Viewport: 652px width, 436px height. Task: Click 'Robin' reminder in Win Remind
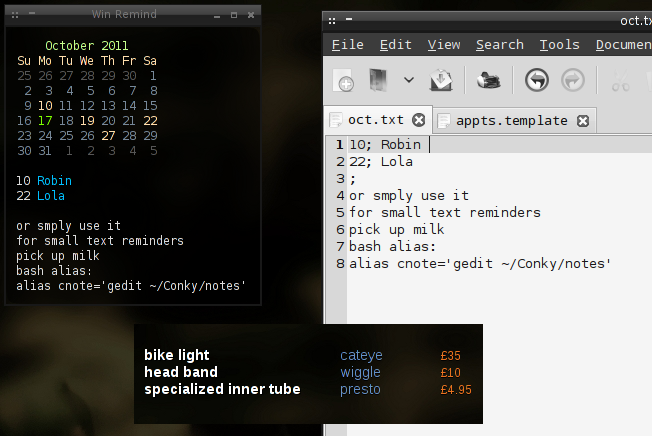(54, 181)
